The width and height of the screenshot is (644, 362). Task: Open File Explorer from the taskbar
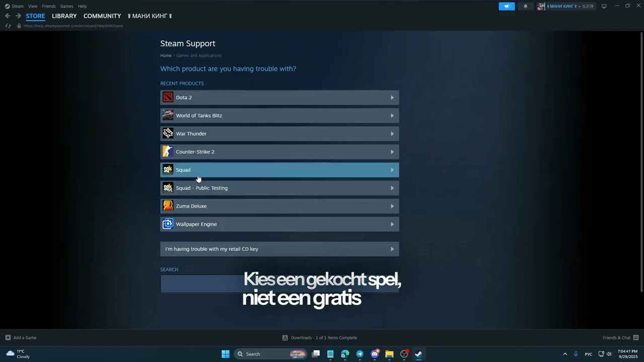click(x=389, y=354)
